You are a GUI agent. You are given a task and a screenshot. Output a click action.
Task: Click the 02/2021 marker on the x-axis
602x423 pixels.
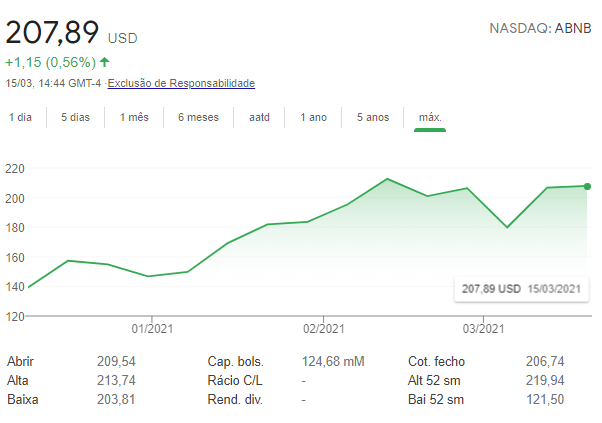click(323, 328)
